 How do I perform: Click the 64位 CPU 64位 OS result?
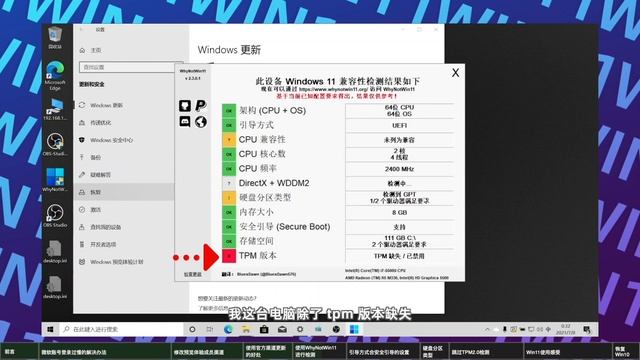400,111
